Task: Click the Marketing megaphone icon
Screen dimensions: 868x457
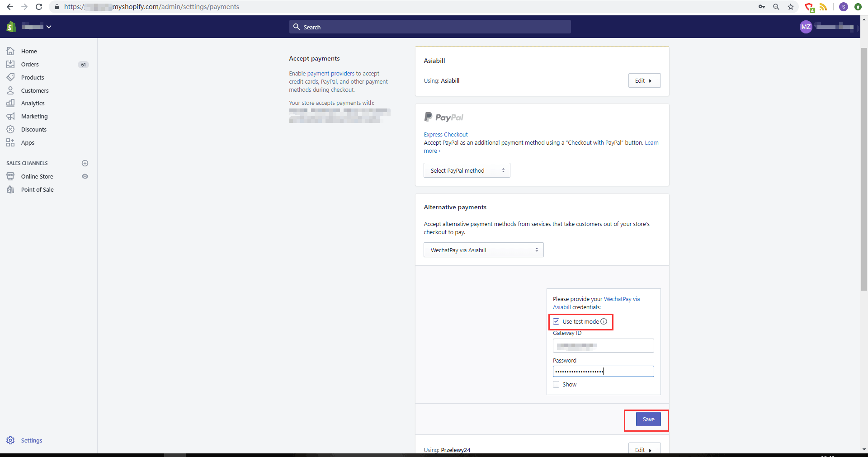Action: point(10,116)
